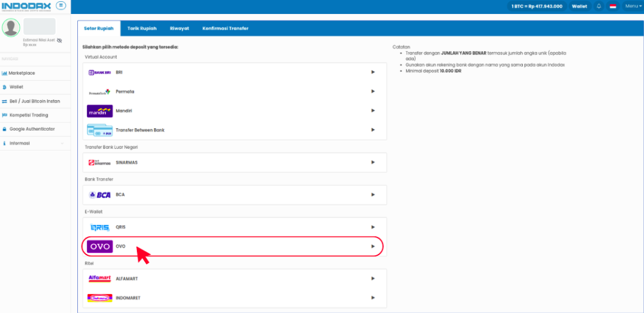The image size is (644, 313).
Task: Click the Sinarmas logo
Action: pyautogui.click(x=100, y=162)
